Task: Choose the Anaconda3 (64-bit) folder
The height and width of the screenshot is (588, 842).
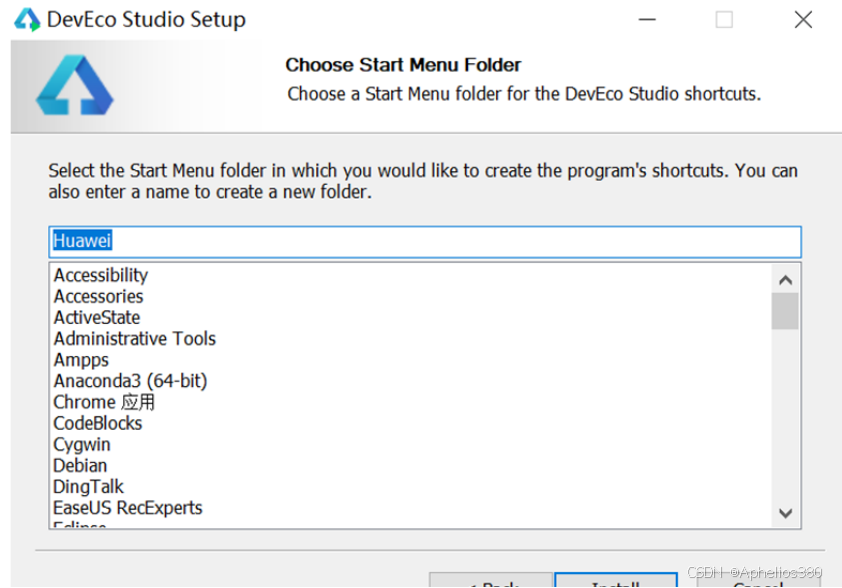Action: coord(130,381)
